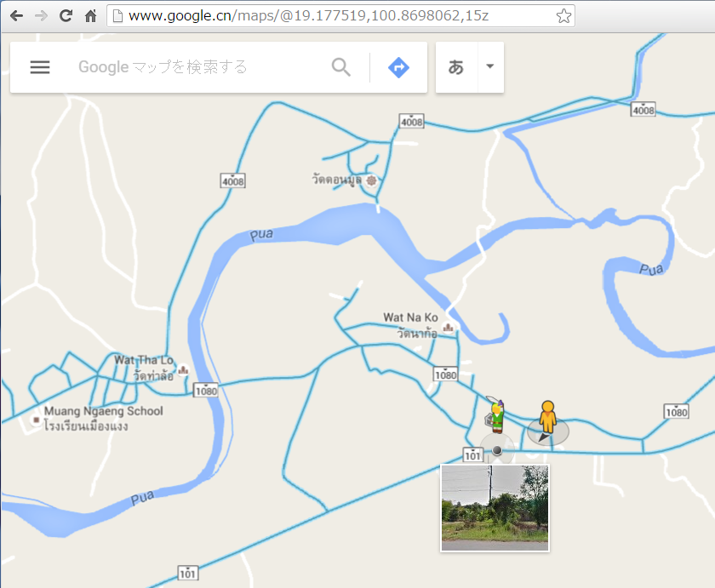715x588 pixels.
Task: Click the Link character pegman
Action: click(495, 414)
